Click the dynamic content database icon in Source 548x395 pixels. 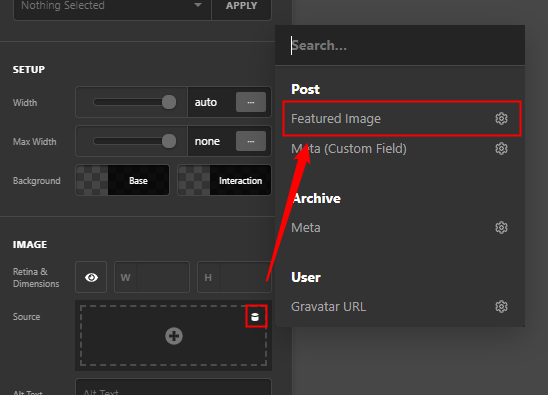coord(255,317)
